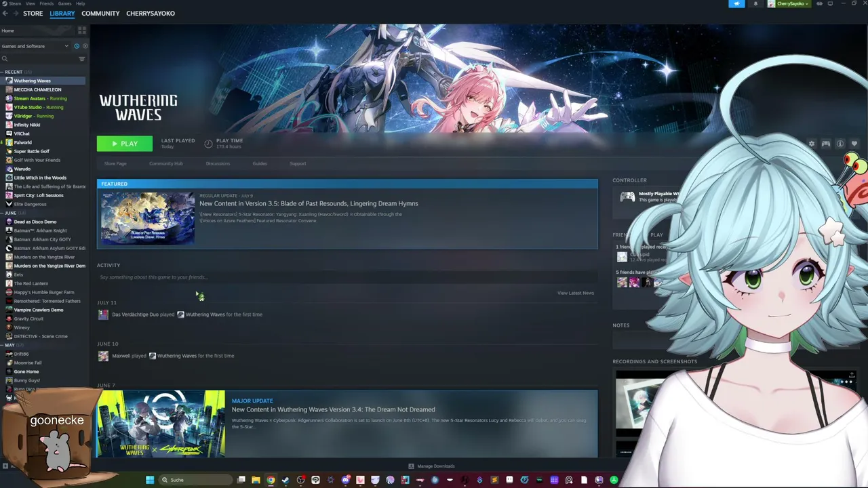Open Discord from the taskbar
This screenshot has height=488, width=868.
pyautogui.click(x=345, y=480)
